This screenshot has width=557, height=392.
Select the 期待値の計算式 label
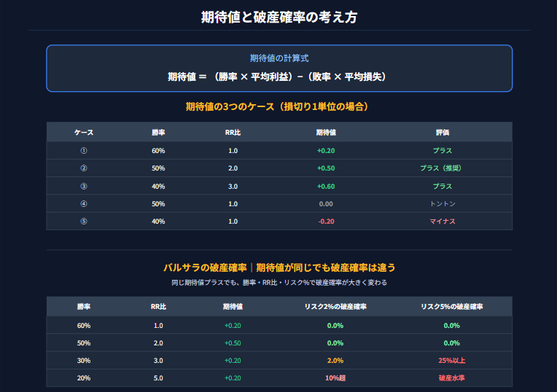278,58
